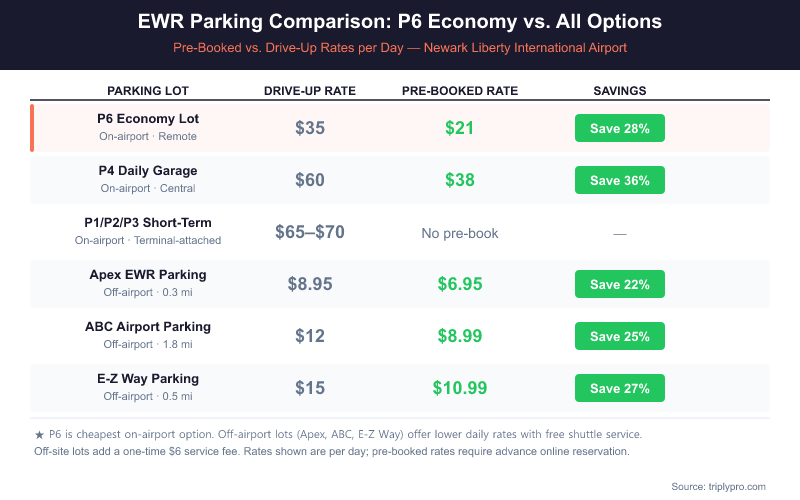Click the E-Z Way Parking lot name
The image size is (800, 500).
coord(148,378)
